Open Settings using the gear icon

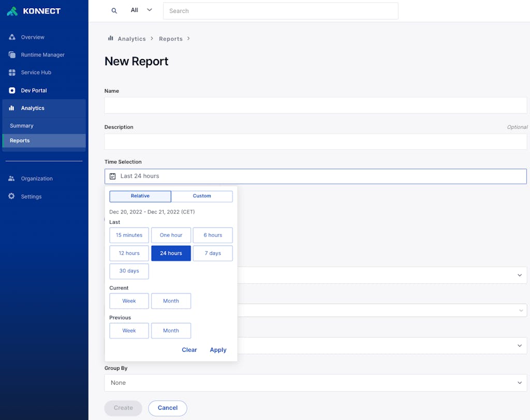[x=11, y=196]
